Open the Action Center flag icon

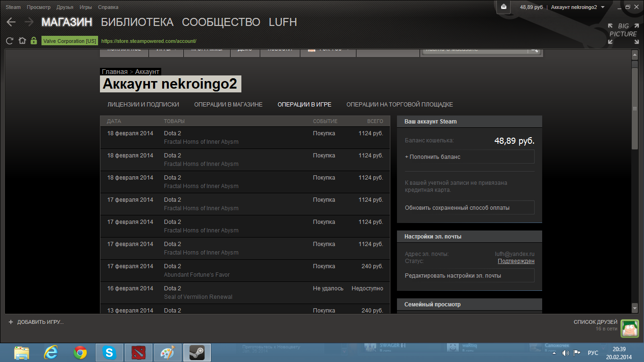[x=576, y=353]
